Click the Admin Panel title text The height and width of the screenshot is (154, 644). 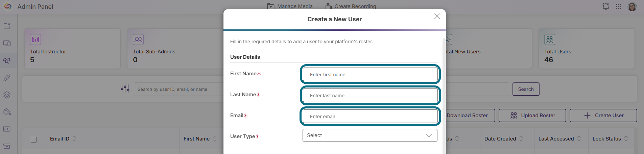pos(35,6)
